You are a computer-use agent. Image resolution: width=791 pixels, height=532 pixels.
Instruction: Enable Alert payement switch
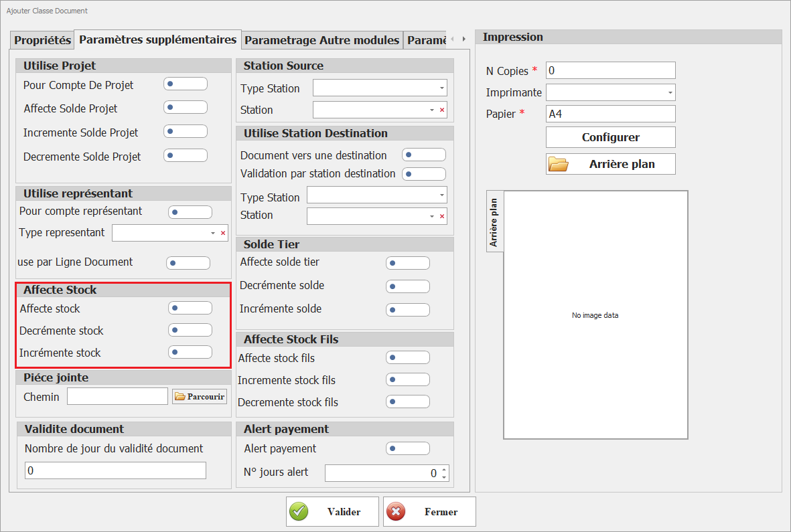(408, 448)
